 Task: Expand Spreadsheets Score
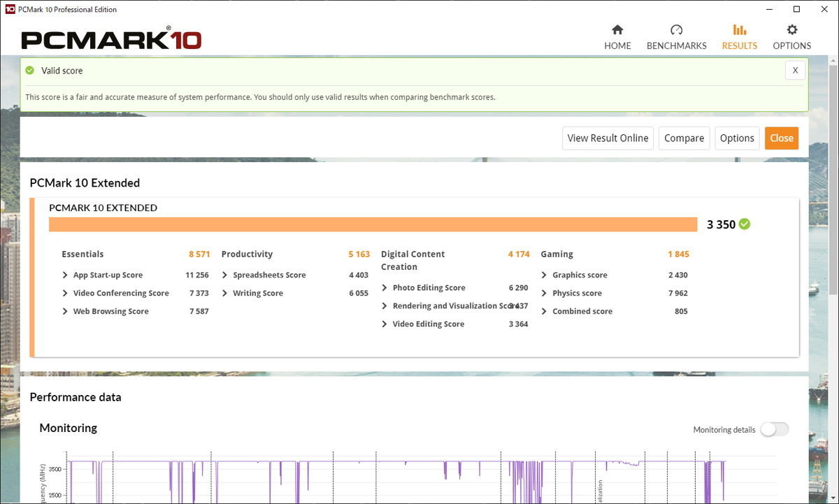tap(225, 275)
